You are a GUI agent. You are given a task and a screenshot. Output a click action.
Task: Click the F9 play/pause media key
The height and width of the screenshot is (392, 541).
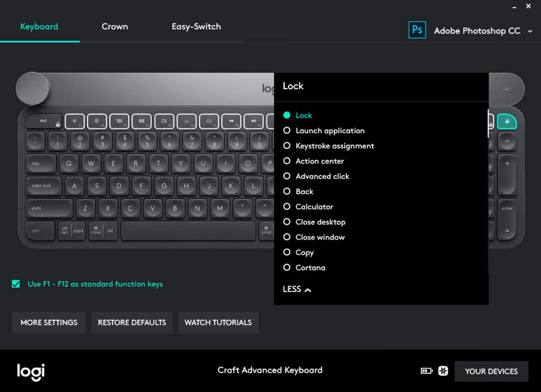click(253, 121)
